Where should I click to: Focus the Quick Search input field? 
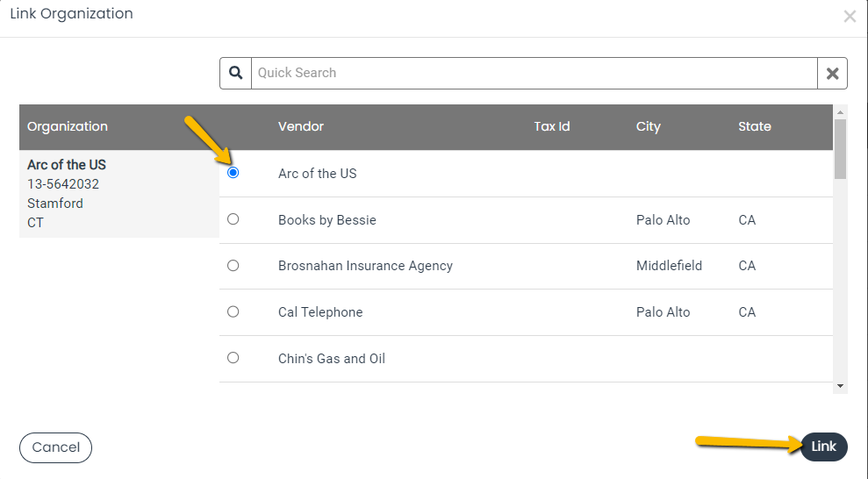534,73
